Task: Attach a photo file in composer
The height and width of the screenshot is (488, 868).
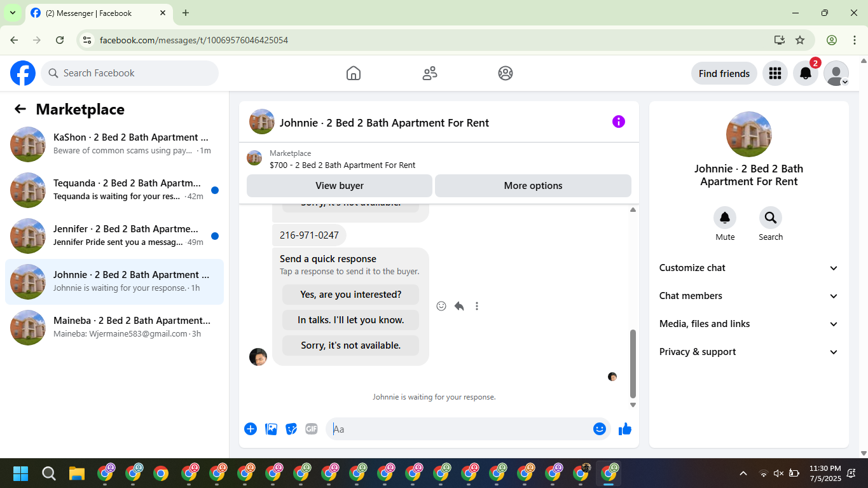Action: [x=271, y=429]
